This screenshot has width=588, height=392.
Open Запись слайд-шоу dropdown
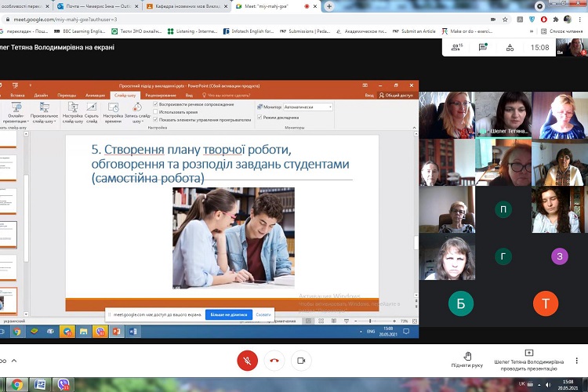pos(137,113)
